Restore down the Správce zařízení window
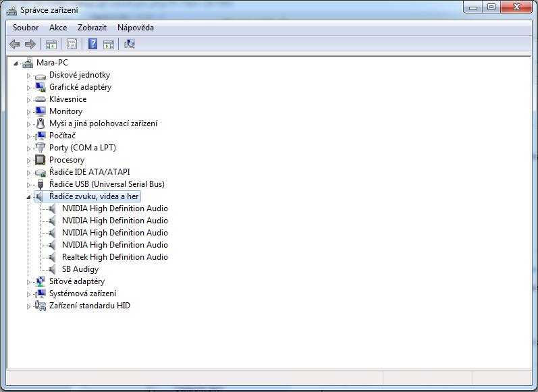Viewport: 538px width, 392px height. pos(491,7)
